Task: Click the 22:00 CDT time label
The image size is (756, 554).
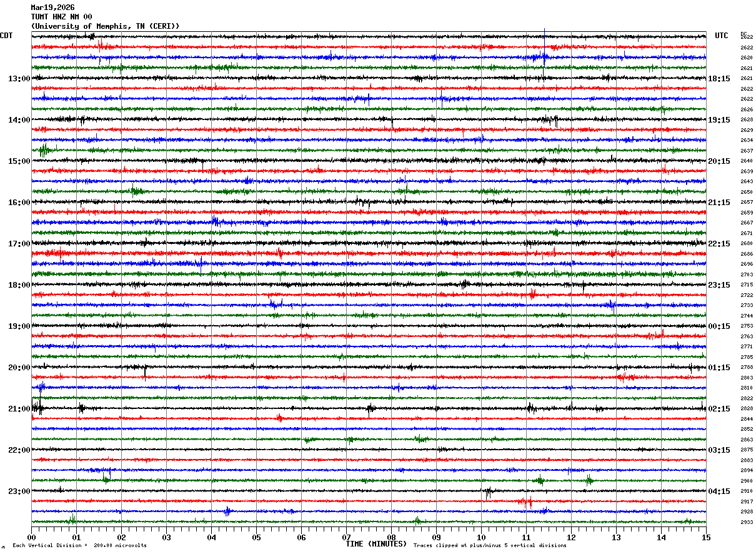Action: 19,450
